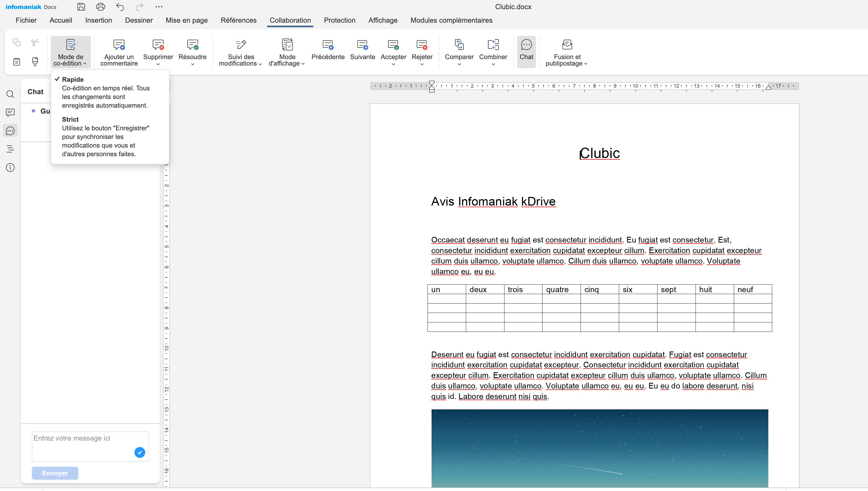Image resolution: width=868 pixels, height=491 pixels.
Task: Switch to the Mise en page tab
Action: tap(187, 20)
